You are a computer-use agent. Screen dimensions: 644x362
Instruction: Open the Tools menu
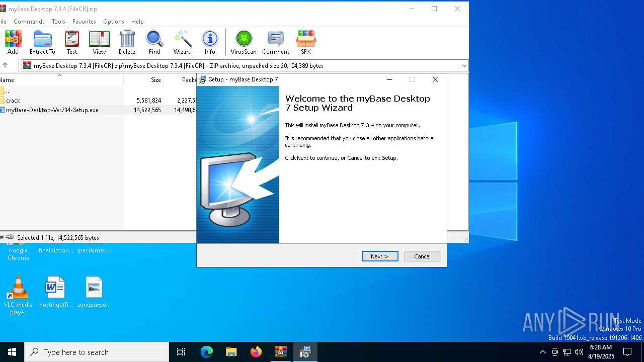pyautogui.click(x=58, y=22)
